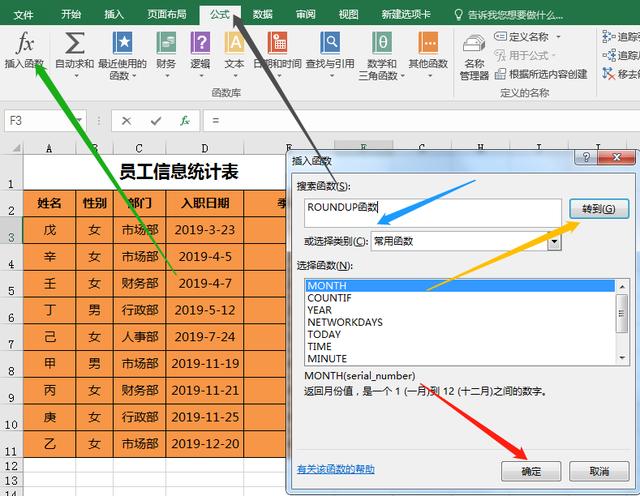Select TODAY in the function list
Image resolution: width=640 pixels, height=496 pixels.
tap(460, 334)
